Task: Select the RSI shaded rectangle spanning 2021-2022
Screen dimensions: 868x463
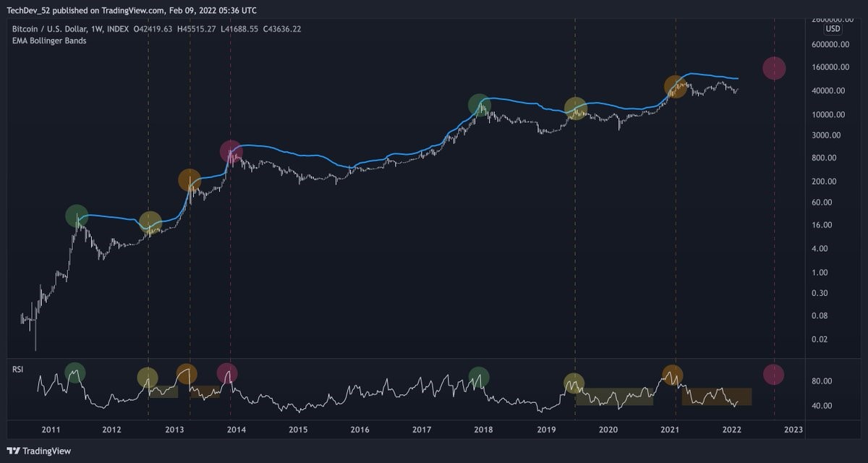Action: click(717, 396)
